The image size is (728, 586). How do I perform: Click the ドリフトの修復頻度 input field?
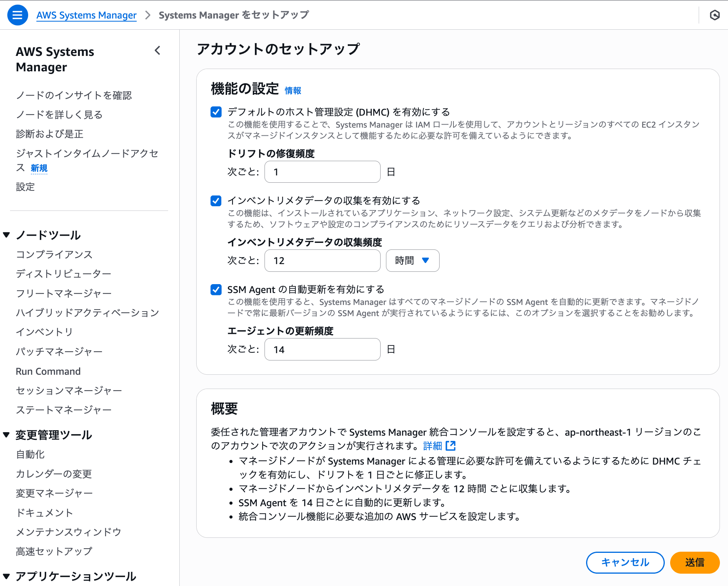coord(322,172)
